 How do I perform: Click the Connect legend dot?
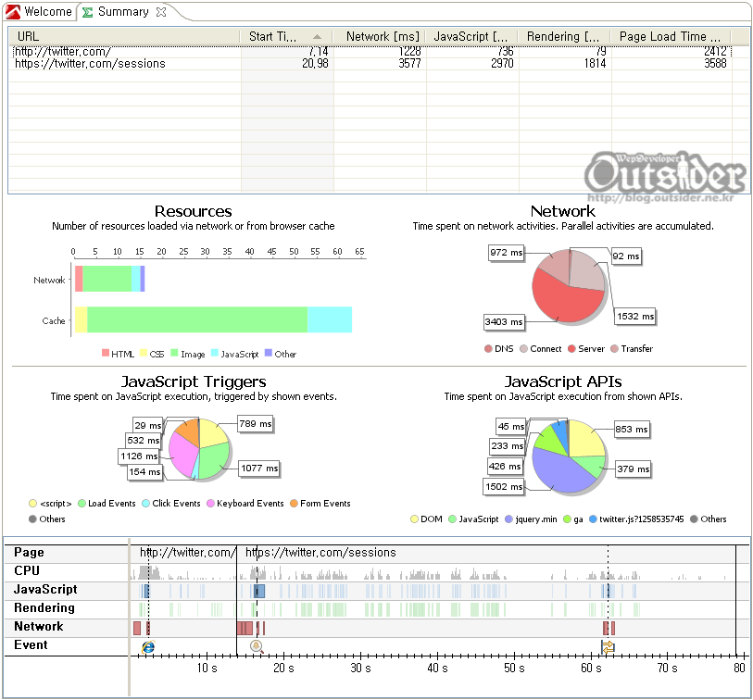tap(524, 348)
